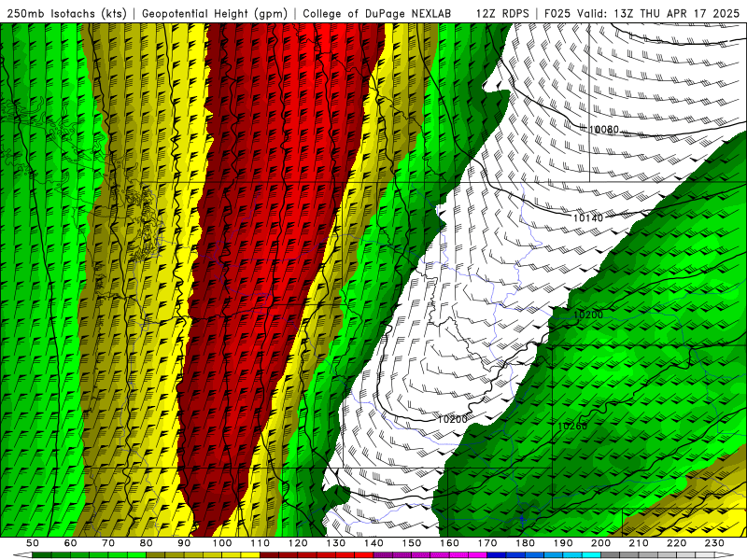The height and width of the screenshot is (560, 747).
Task: Pick the cyan colorbar swatch just left of 200
Action: tap(591, 555)
